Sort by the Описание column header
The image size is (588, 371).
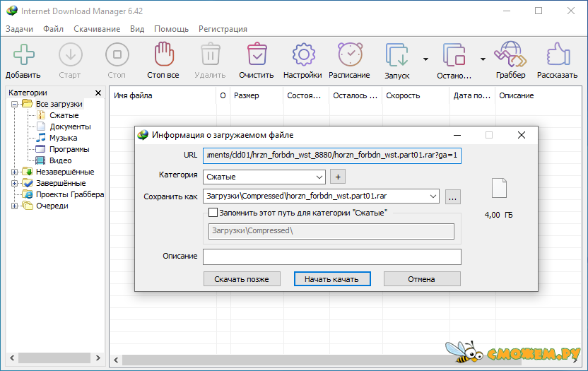[538, 95]
